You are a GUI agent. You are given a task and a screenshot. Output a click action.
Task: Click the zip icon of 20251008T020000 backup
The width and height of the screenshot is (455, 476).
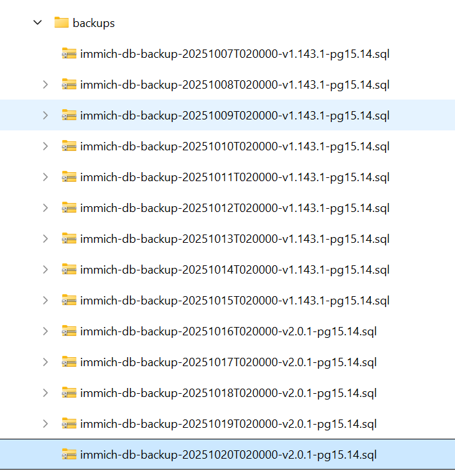point(69,84)
